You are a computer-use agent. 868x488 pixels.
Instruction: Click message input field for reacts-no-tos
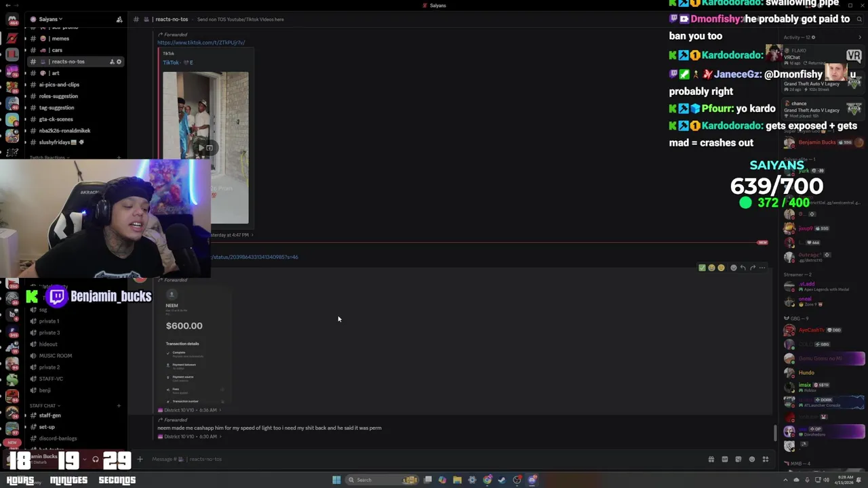coord(420,459)
